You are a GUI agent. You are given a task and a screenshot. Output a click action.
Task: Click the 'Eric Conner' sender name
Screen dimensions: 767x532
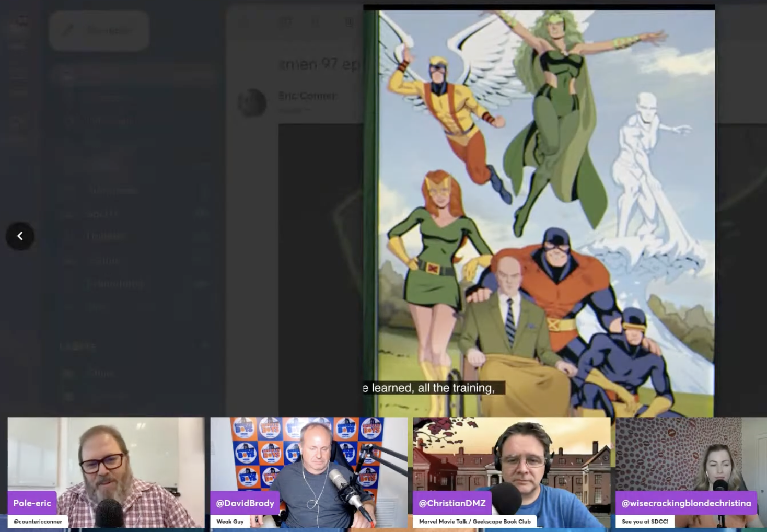307,96
